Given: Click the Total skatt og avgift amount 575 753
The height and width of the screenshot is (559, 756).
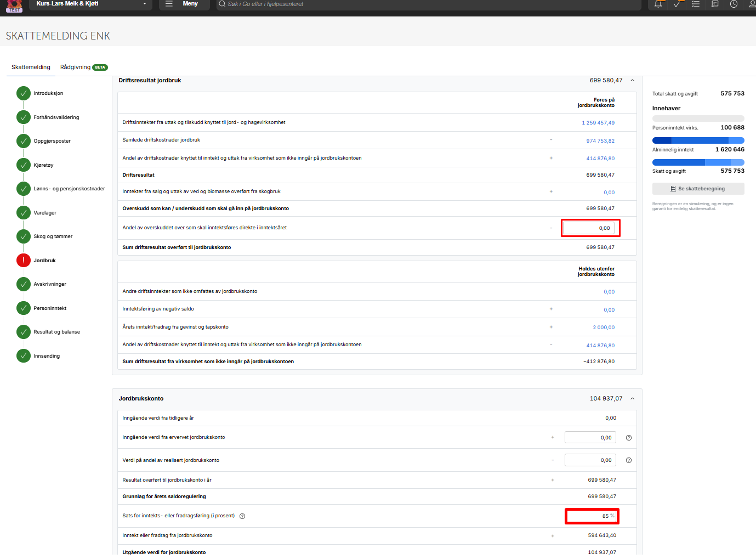Looking at the screenshot, I should pos(732,93).
